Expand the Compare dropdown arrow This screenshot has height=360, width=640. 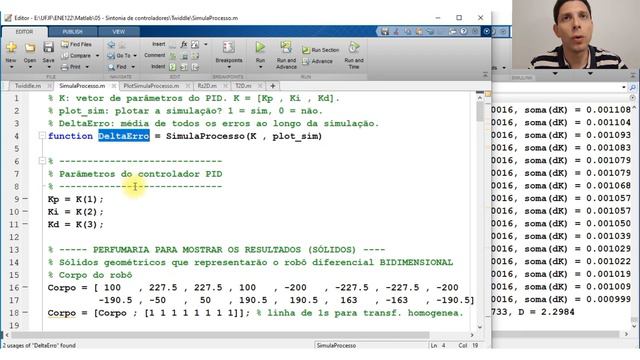(97, 56)
